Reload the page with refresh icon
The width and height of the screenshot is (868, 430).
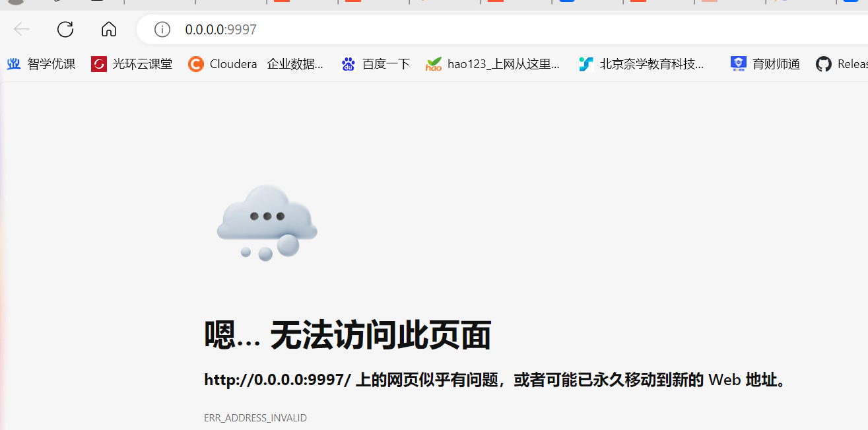tap(65, 29)
